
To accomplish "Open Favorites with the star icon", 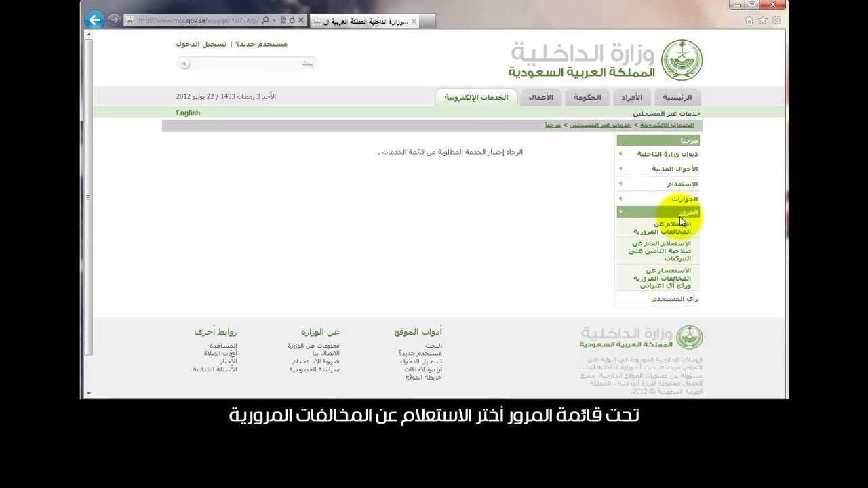I will [x=763, y=20].
